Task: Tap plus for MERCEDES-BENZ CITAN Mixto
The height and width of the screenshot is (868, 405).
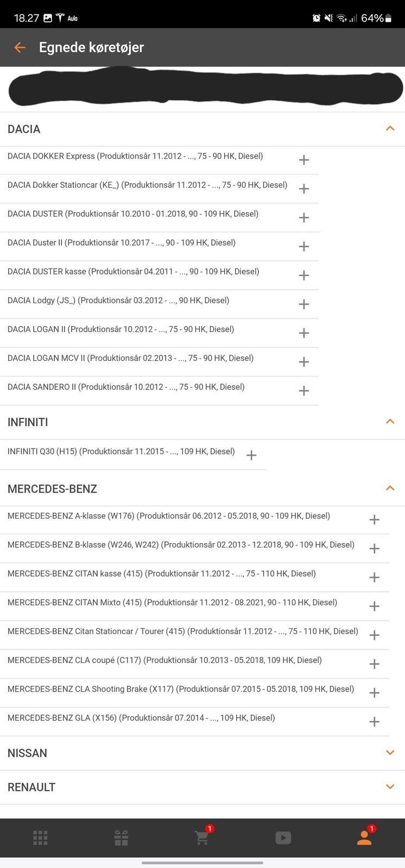Action: coord(374,606)
